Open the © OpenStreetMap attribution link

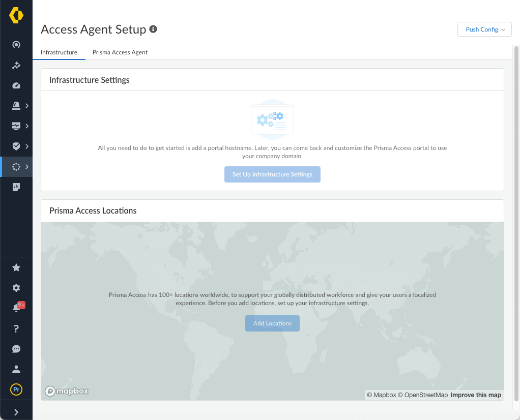coord(423,395)
